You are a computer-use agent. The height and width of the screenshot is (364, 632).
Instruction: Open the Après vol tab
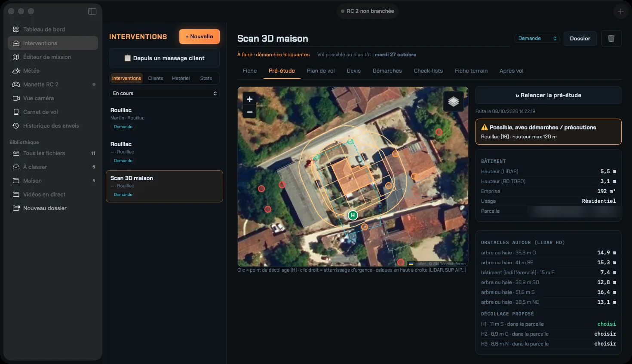click(512, 71)
